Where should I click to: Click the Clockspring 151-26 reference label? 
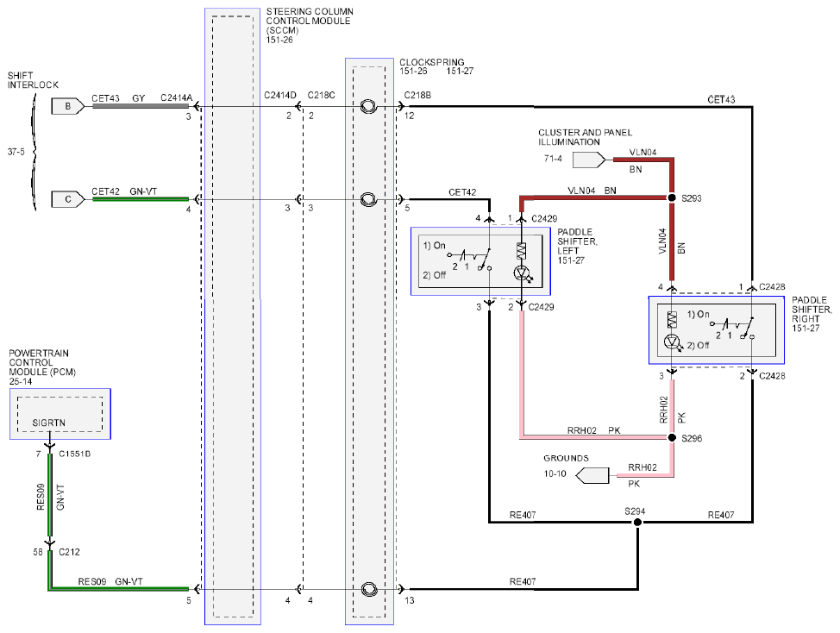click(413, 72)
